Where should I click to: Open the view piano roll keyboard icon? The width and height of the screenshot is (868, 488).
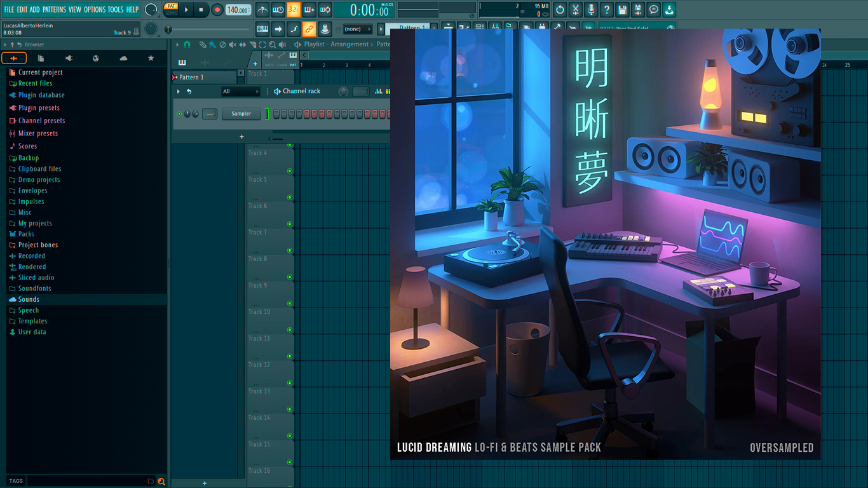click(x=262, y=29)
